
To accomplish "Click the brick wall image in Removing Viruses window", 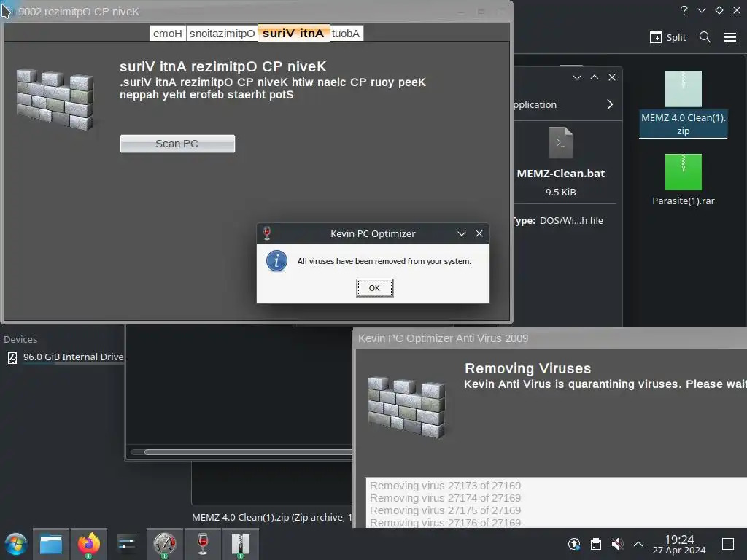I will pyautogui.click(x=406, y=407).
